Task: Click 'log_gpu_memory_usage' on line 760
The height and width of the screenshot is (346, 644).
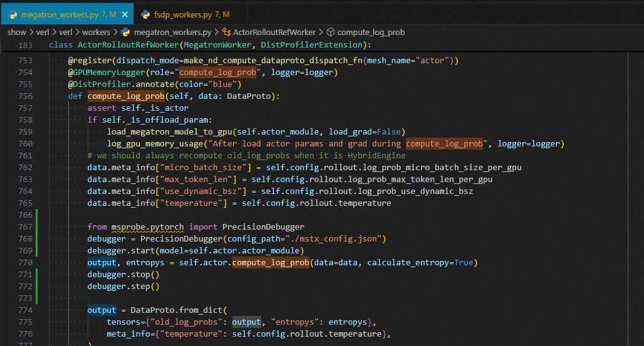Action: click(155, 144)
